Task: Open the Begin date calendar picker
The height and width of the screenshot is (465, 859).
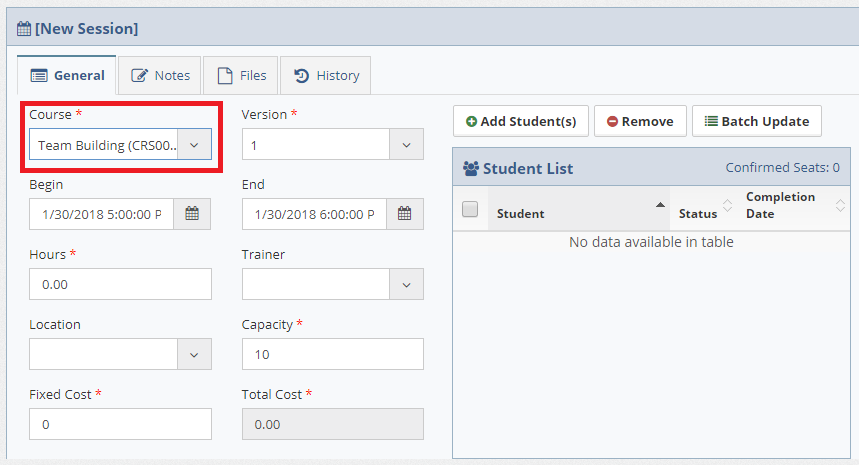Action: (x=193, y=214)
